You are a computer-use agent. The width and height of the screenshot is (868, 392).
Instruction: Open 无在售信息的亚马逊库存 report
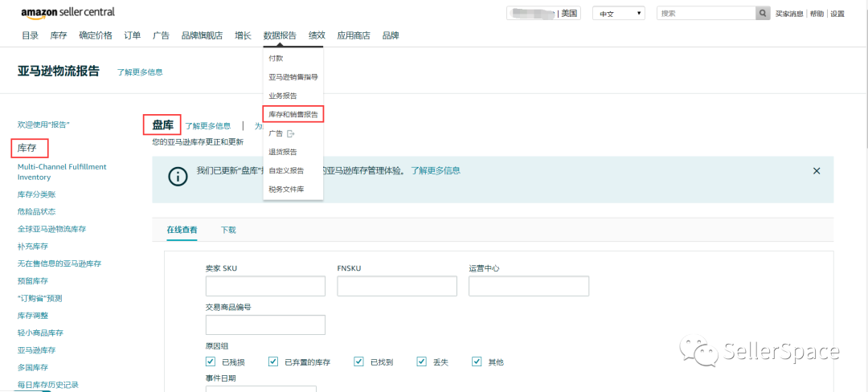tap(59, 263)
